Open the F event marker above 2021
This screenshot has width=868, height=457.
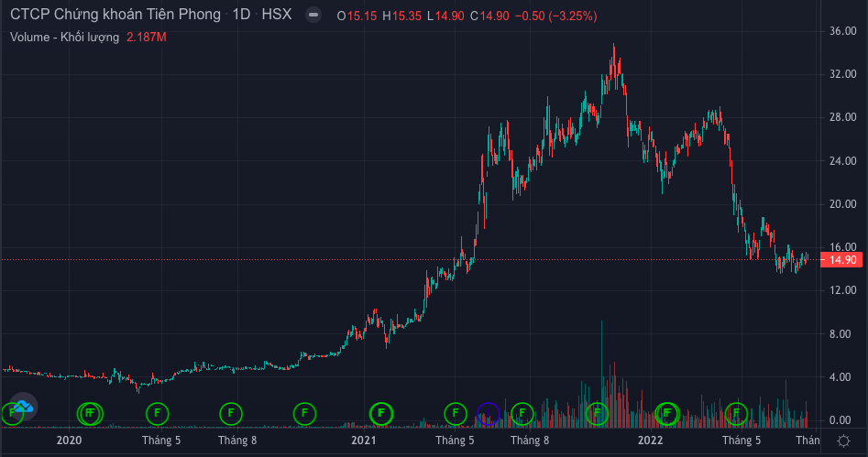pos(379,414)
